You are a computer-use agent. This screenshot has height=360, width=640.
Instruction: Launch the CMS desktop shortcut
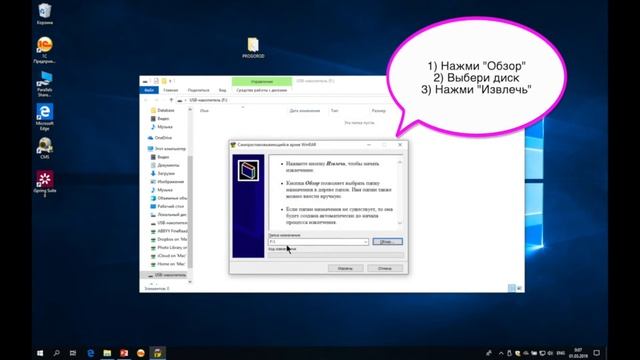[x=44, y=148]
